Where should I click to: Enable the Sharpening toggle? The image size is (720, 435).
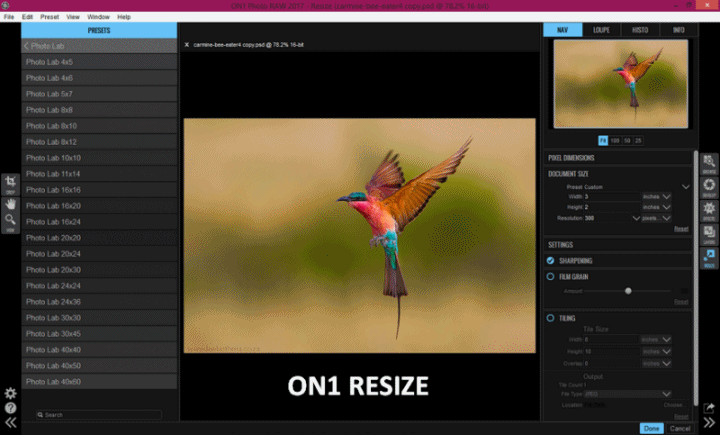pyautogui.click(x=550, y=260)
